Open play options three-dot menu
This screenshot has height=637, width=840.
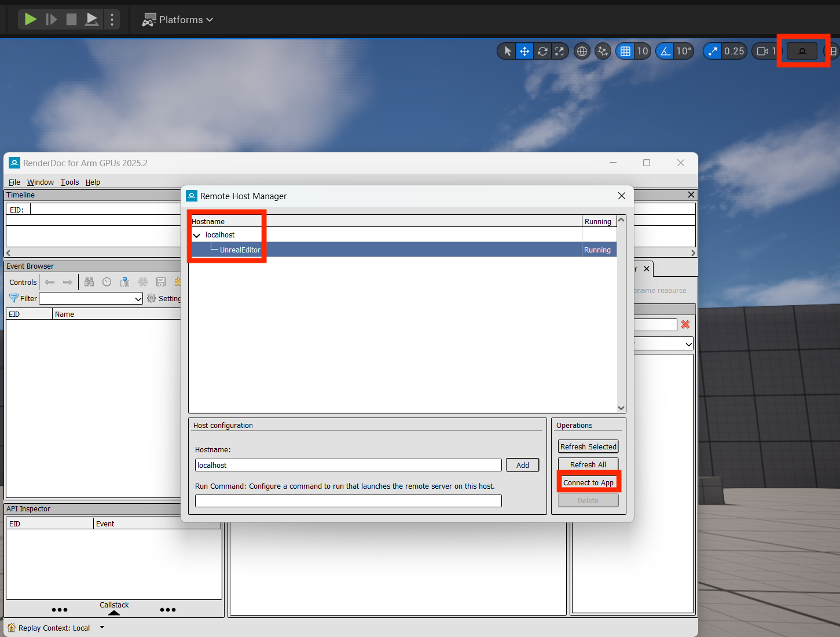[112, 20]
